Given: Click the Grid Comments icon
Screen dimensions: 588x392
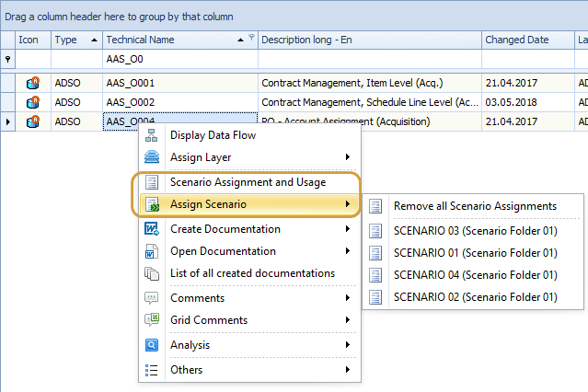Looking at the screenshot, I should pos(153,320).
